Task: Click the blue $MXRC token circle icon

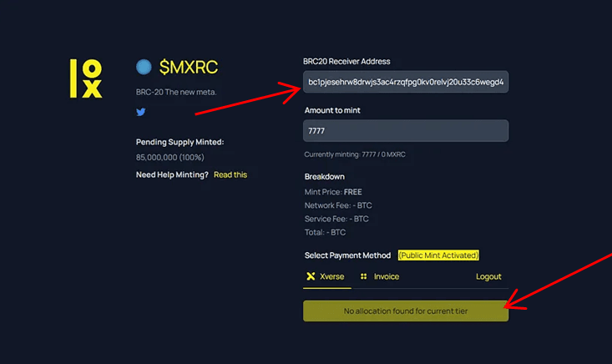Action: click(x=144, y=67)
